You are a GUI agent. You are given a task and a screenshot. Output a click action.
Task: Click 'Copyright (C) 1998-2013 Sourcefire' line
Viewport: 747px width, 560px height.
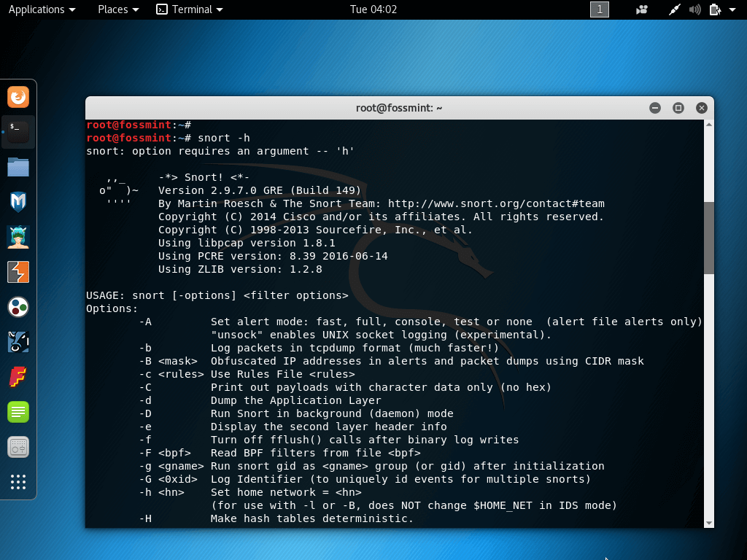pos(315,230)
